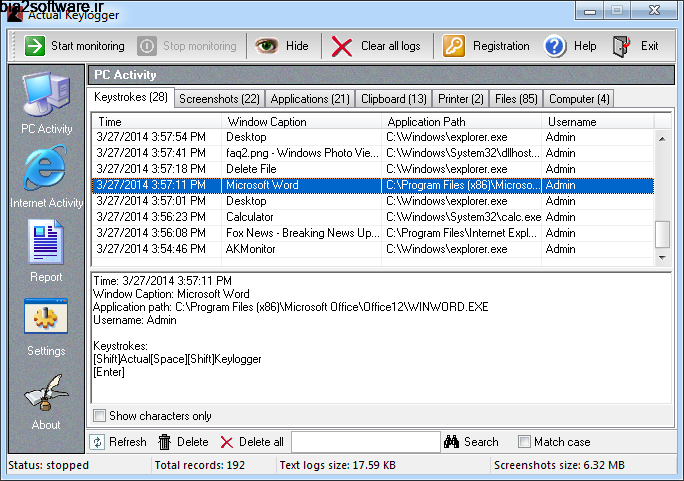Click the Start monitoring label
This screenshot has width=684, height=481.
pos(88,46)
